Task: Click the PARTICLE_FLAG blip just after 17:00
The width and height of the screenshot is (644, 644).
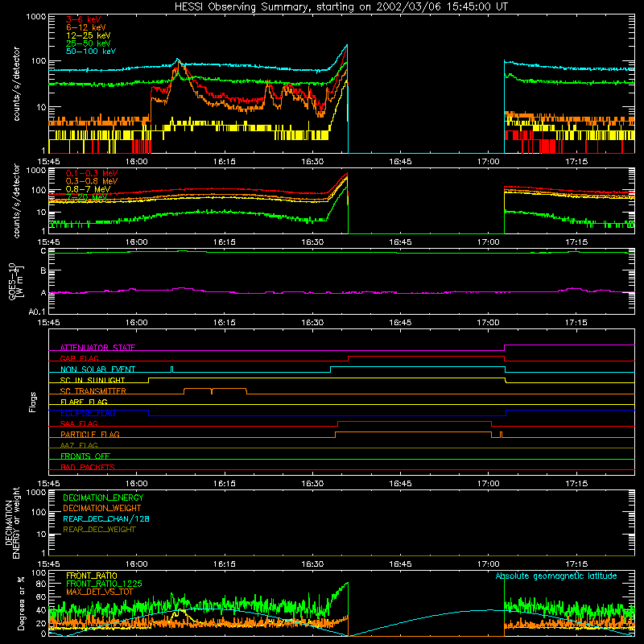Action: (501, 435)
